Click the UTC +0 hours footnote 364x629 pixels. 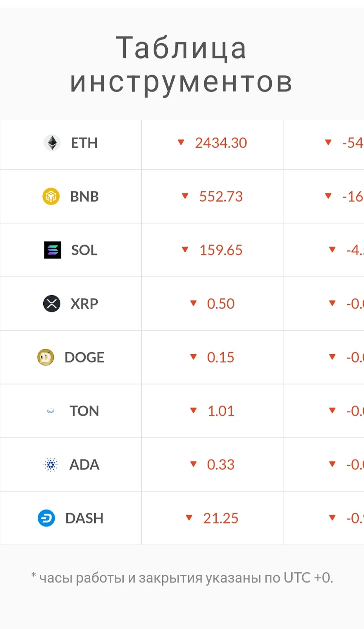(182, 578)
